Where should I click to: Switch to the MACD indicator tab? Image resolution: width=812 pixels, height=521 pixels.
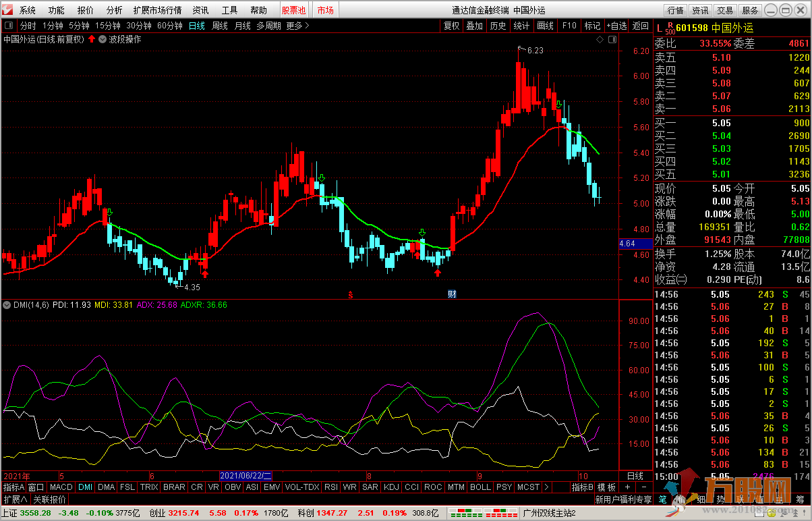61,487
